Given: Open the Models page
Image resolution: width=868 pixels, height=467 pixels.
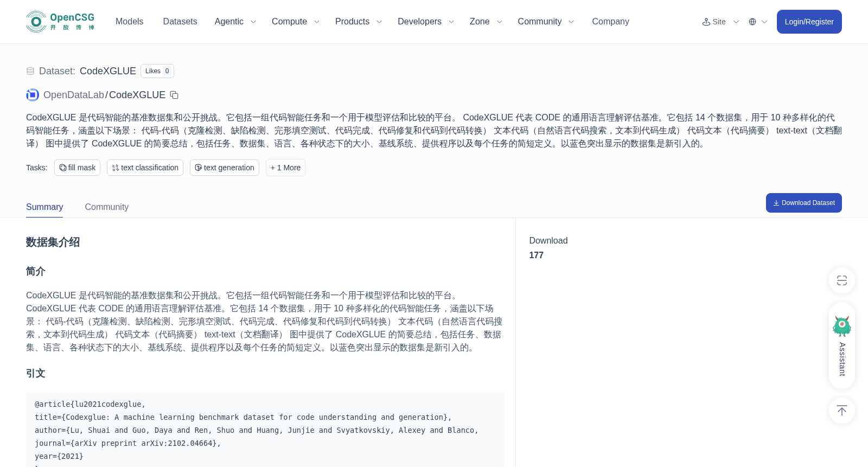Looking at the screenshot, I should (x=130, y=22).
